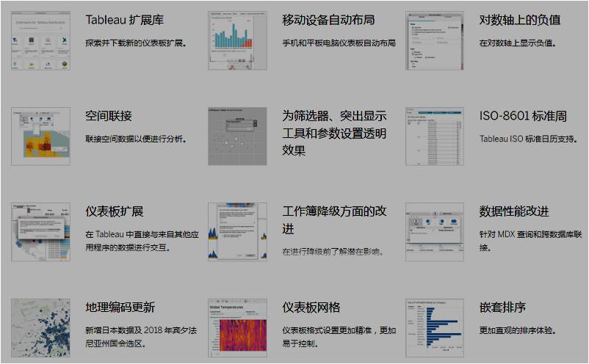Click the 地理编码更新 heading
The height and width of the screenshot is (364, 589).
120,307
